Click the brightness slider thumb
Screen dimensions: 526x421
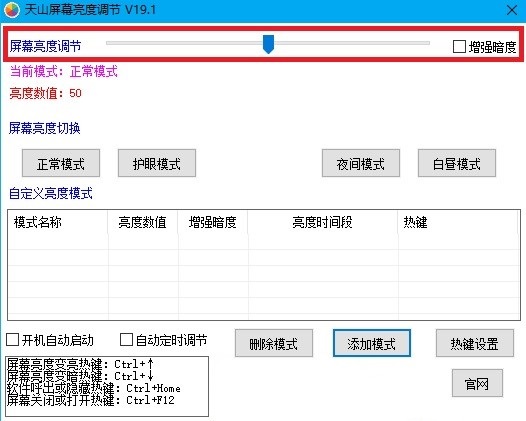(x=268, y=44)
